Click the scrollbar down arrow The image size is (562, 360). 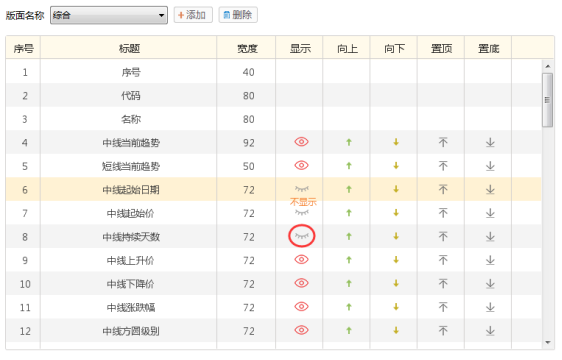547,342
